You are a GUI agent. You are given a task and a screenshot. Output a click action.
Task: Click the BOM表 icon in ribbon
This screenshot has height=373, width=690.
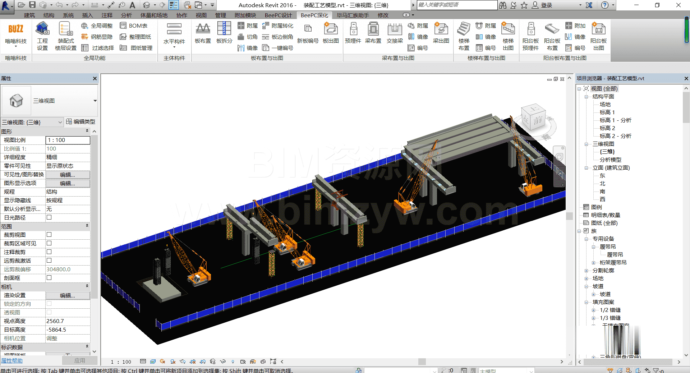(x=134, y=26)
